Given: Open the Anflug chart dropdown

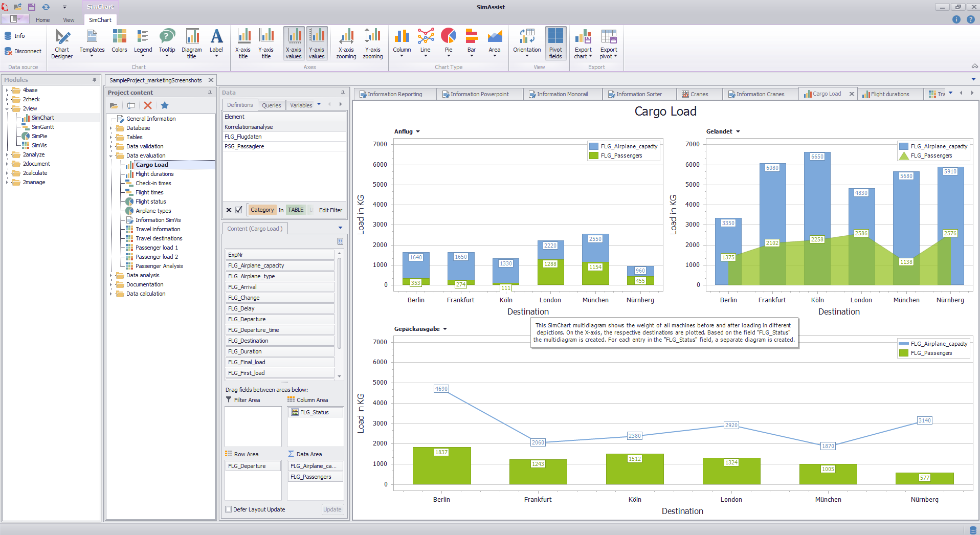Looking at the screenshot, I should (x=418, y=131).
